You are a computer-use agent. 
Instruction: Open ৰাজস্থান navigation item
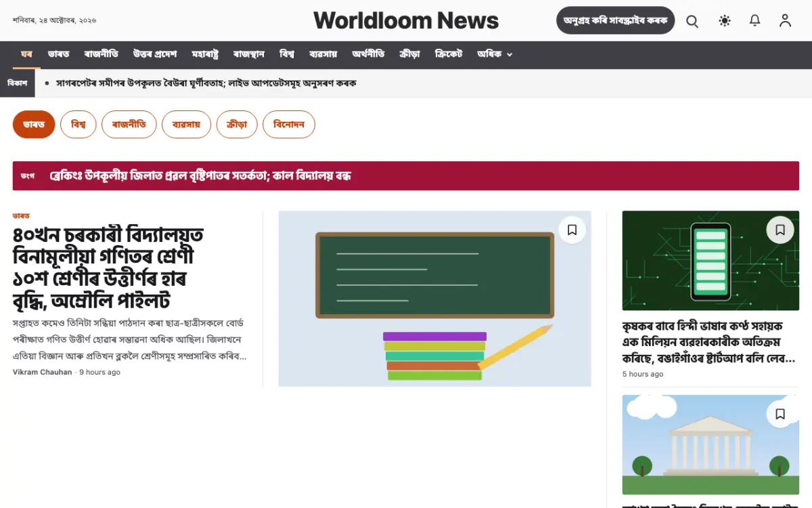point(249,54)
